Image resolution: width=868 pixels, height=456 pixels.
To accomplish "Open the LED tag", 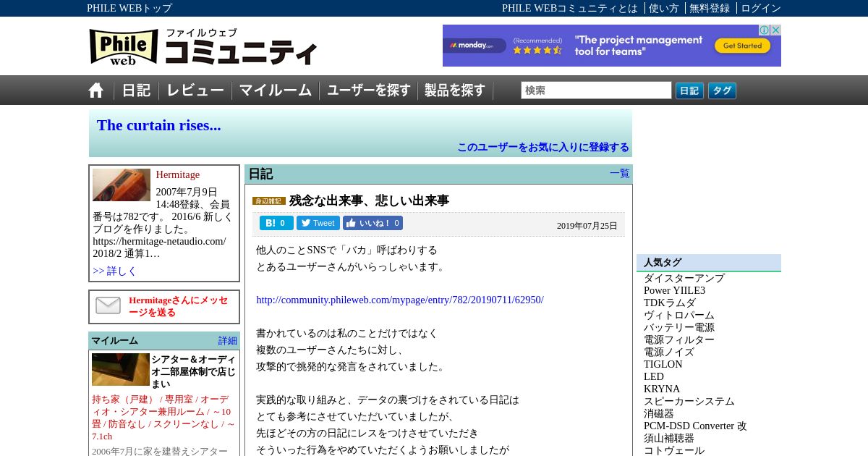I will pos(654,376).
